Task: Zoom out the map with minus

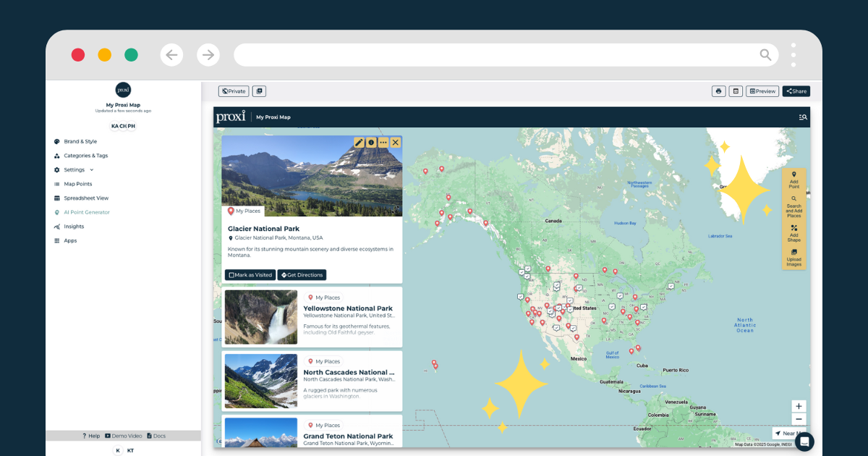Action: [799, 419]
